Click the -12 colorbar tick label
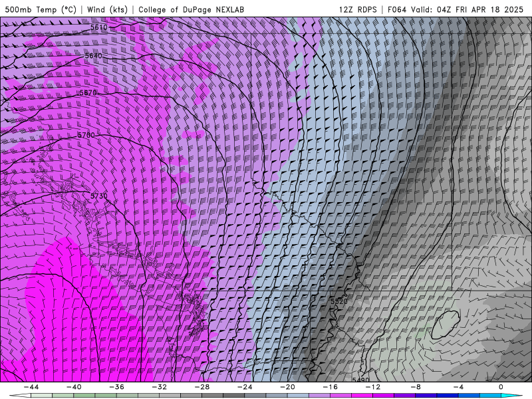 point(373,387)
